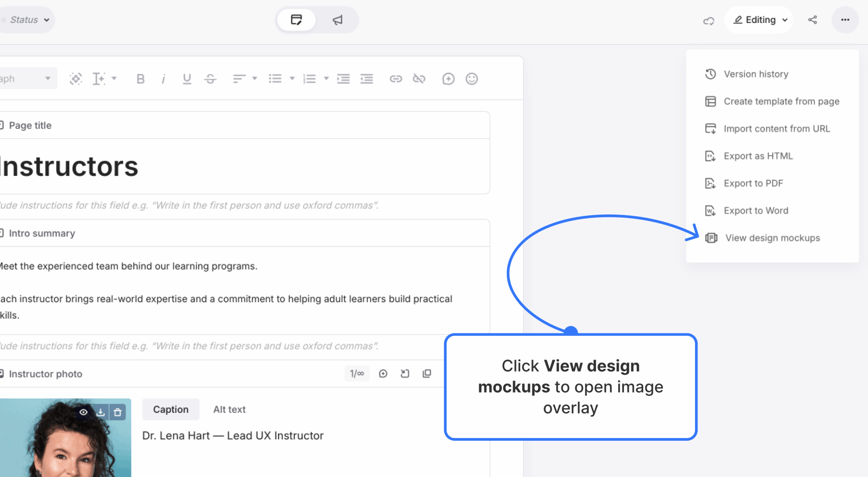Switch to the announcement/feedback toggle view

point(337,20)
